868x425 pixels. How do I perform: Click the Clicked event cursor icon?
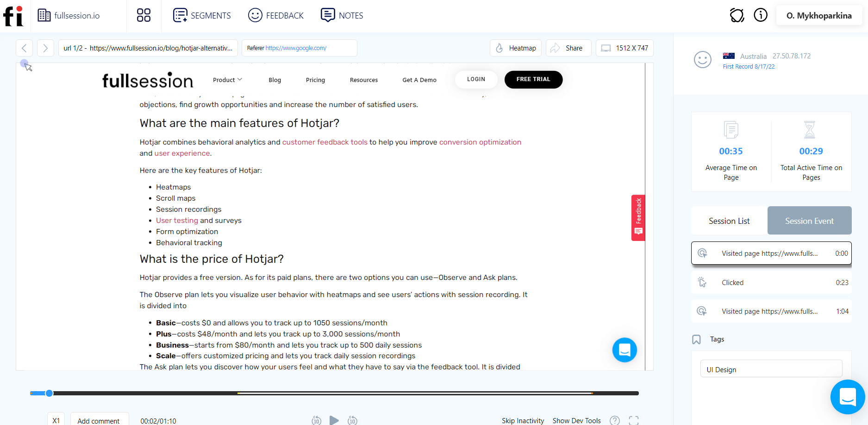pyautogui.click(x=702, y=282)
